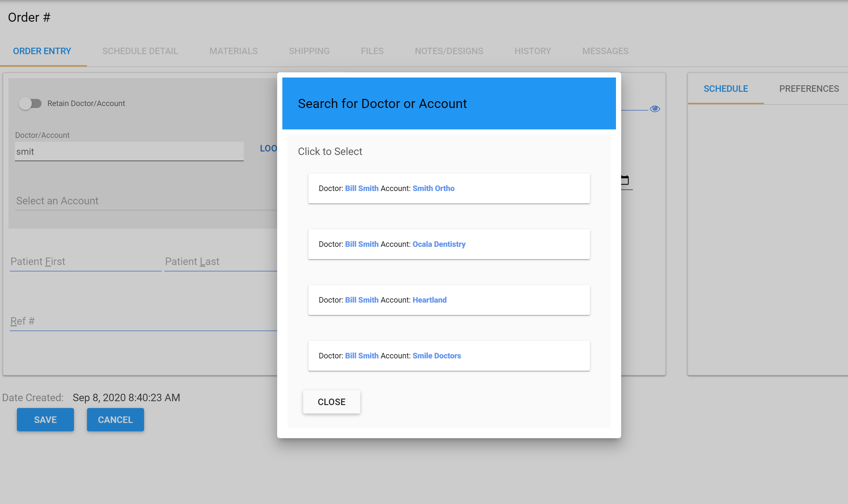Open the Notes/Designs tab
This screenshot has width=848, height=504.
[449, 51]
